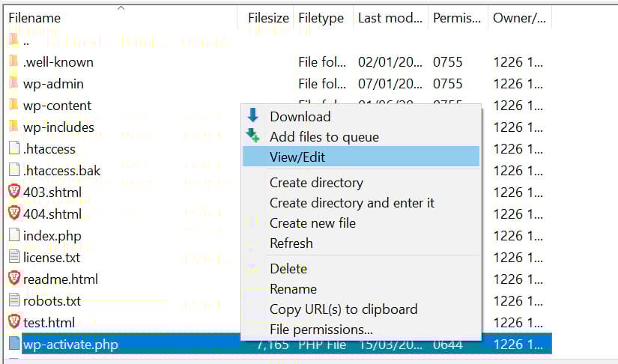Click the blue Download arrow icon
Viewport: 618px width, 364px height.
point(253,116)
